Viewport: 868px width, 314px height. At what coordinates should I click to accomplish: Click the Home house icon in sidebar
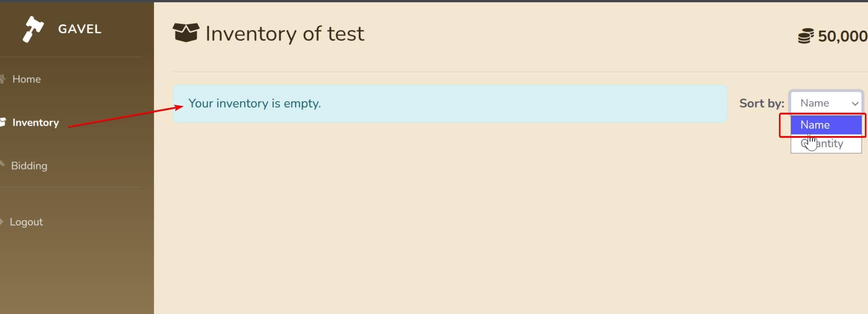pyautogui.click(x=3, y=79)
